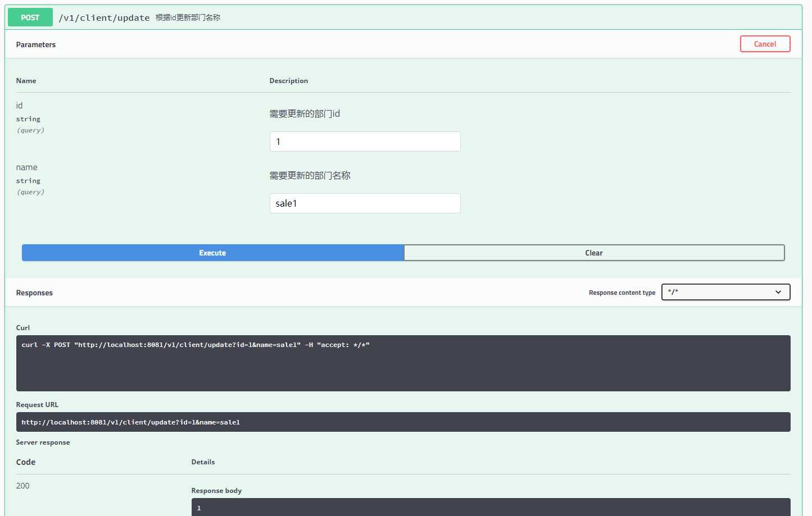Click the name parameter label
Screen dimensions: 812x516
(x=26, y=167)
